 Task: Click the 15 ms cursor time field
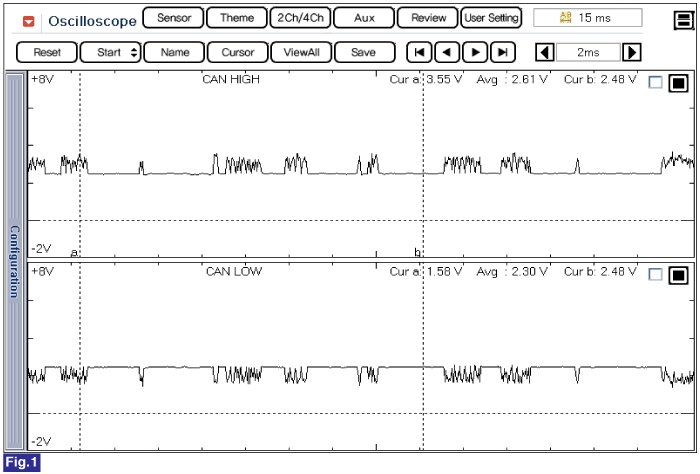(588, 18)
